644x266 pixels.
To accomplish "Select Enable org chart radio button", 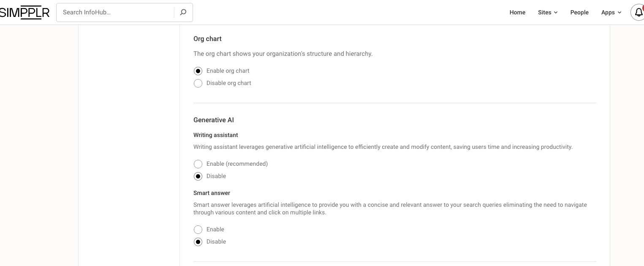I will [x=198, y=71].
